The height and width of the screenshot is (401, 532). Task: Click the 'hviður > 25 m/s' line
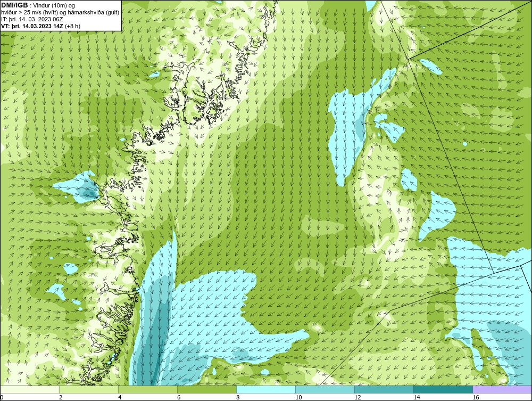[60, 12]
